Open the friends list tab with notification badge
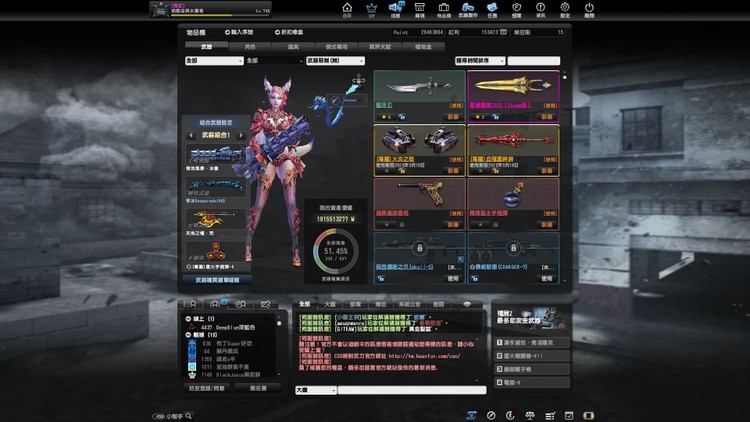This screenshot has width=750, height=422. (217, 304)
